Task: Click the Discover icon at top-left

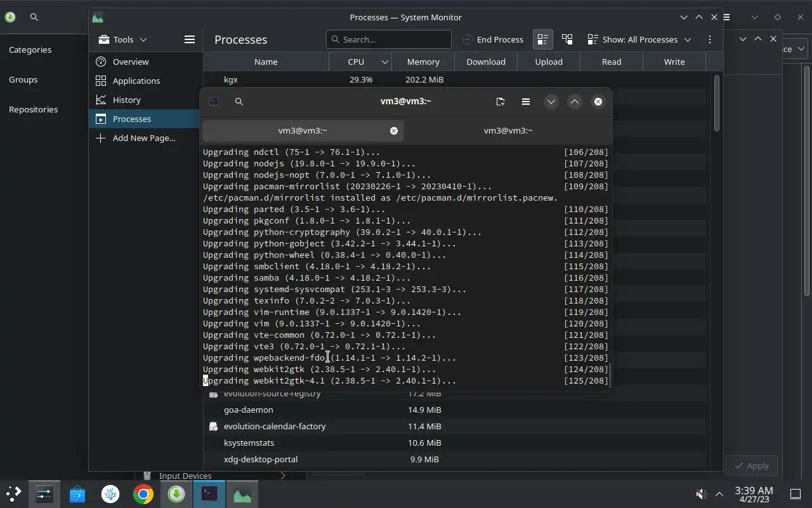Action: [10, 17]
